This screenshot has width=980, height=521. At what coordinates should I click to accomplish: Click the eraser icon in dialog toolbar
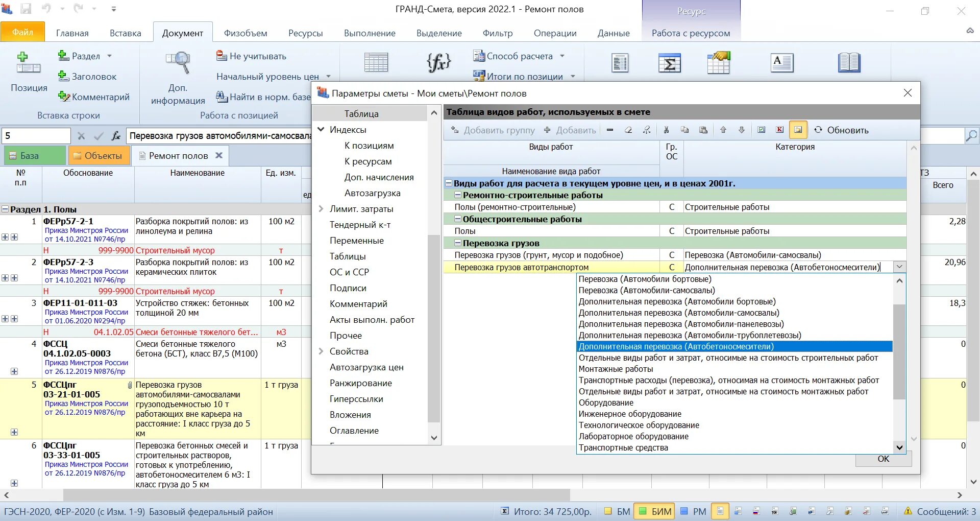pyautogui.click(x=628, y=130)
